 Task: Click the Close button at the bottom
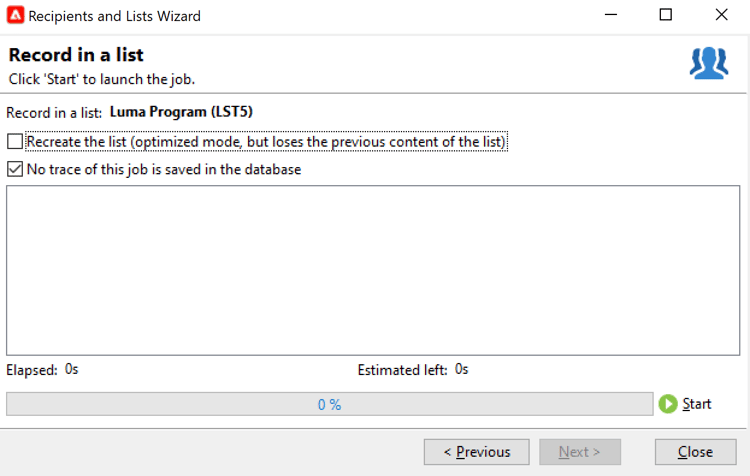pos(695,452)
